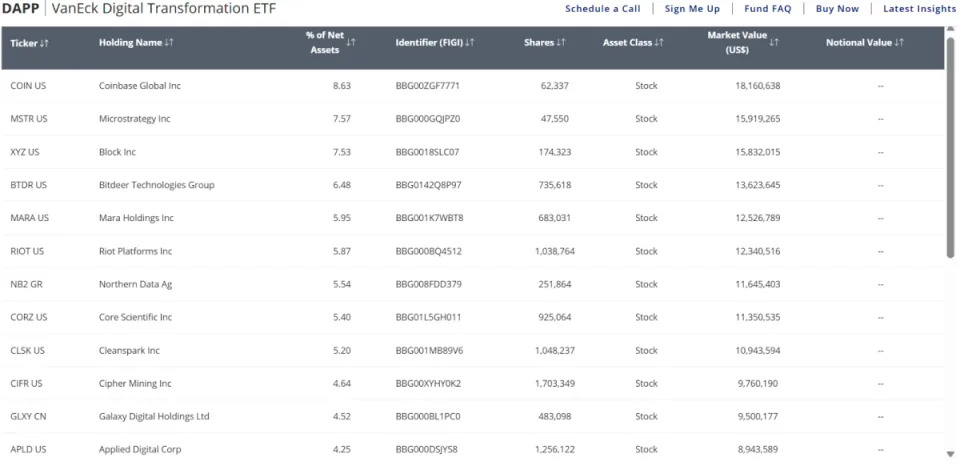The width and height of the screenshot is (960, 466).
Task: Click Core Scientific Inc holding name
Action: [x=135, y=317]
